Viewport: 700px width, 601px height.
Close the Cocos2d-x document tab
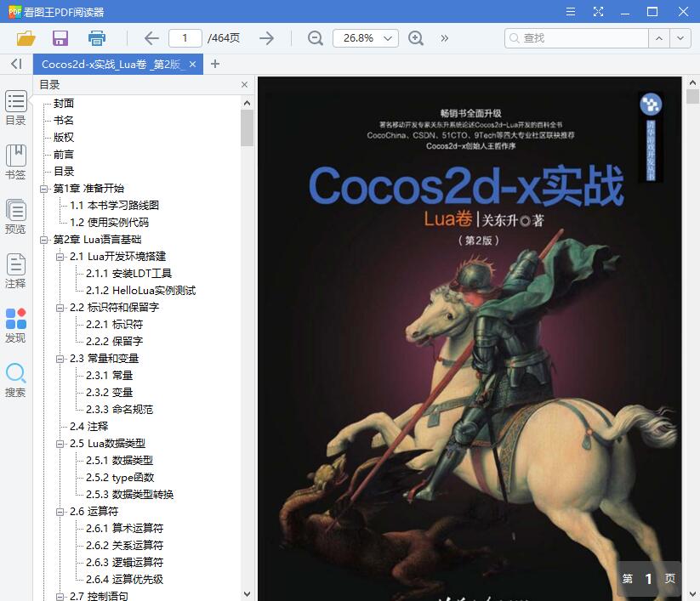[x=192, y=65]
